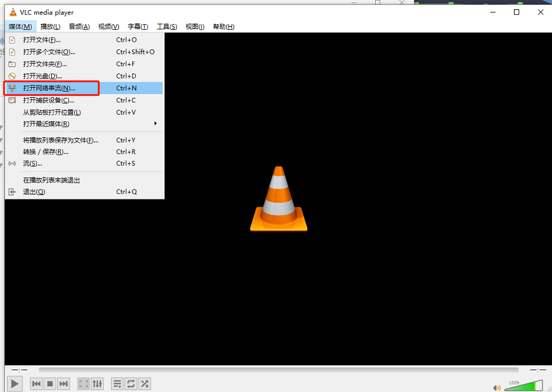Click the VLC cone logo in video area
This screenshot has width=552, height=392.
click(278, 199)
